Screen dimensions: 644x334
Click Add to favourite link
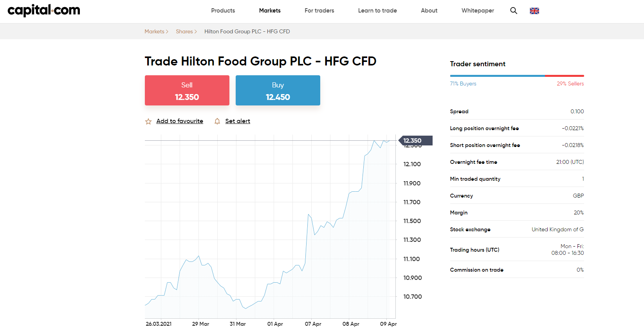tap(180, 121)
